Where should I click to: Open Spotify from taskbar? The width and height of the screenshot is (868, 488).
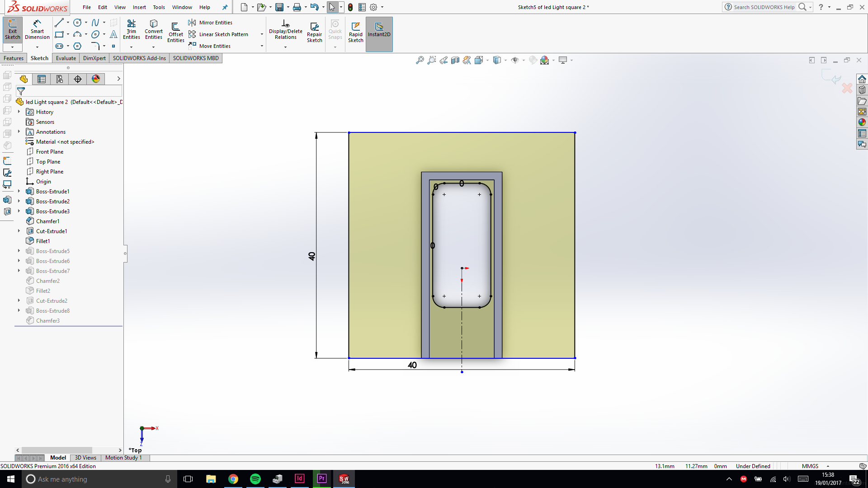pyautogui.click(x=255, y=479)
